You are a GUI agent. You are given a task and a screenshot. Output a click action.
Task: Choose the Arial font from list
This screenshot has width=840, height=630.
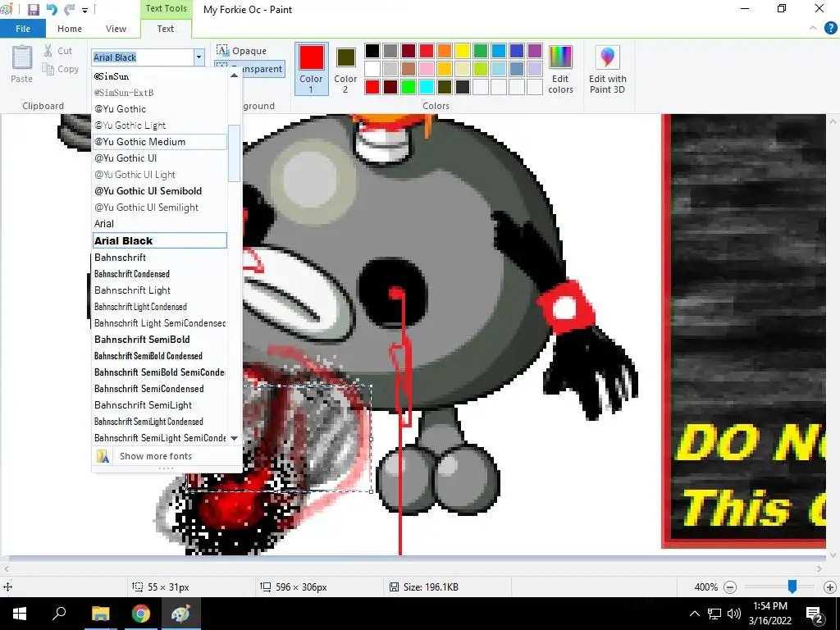point(160,224)
